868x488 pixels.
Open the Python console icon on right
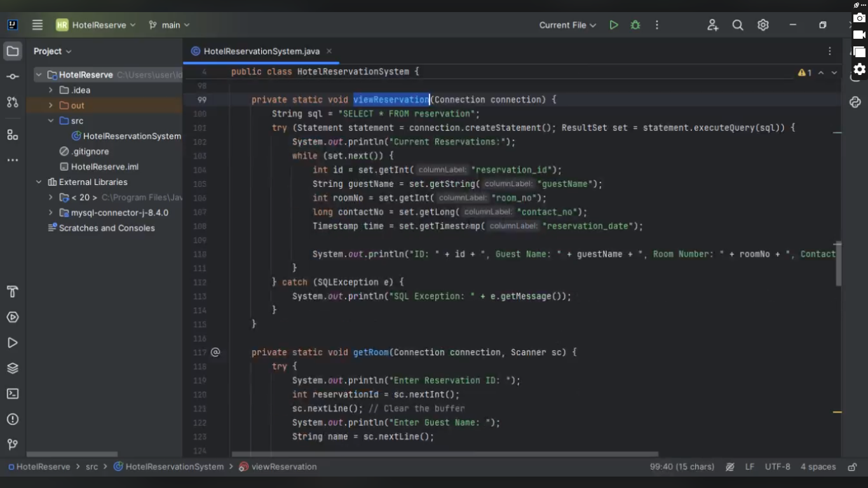coord(855,102)
